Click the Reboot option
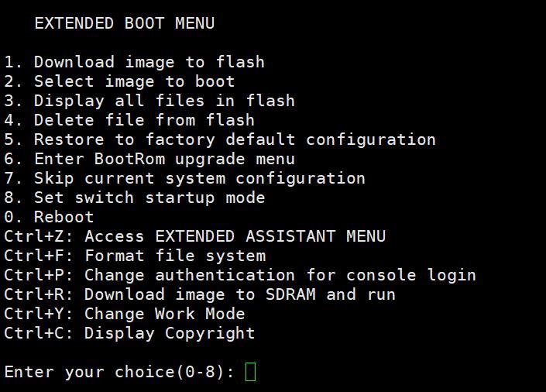546x392 pixels. coord(64,217)
